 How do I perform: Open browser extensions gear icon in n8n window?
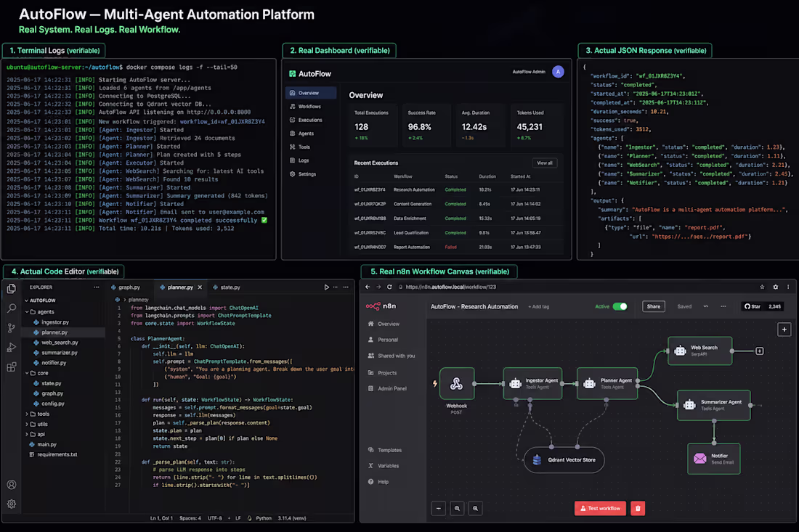click(776, 287)
